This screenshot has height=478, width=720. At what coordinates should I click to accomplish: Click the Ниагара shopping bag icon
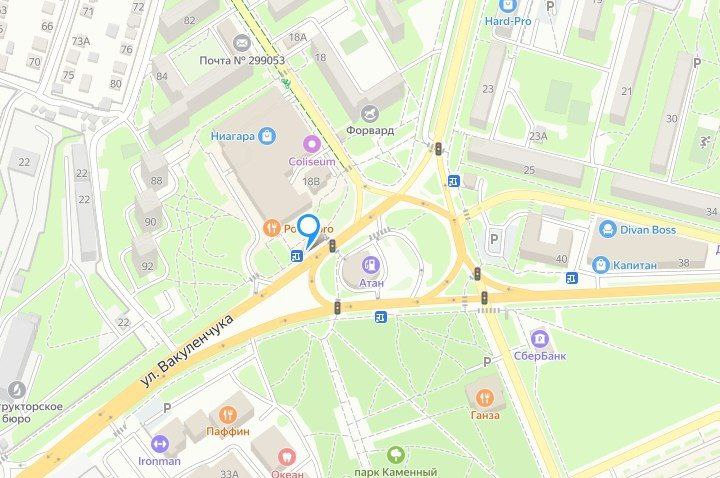(267, 136)
